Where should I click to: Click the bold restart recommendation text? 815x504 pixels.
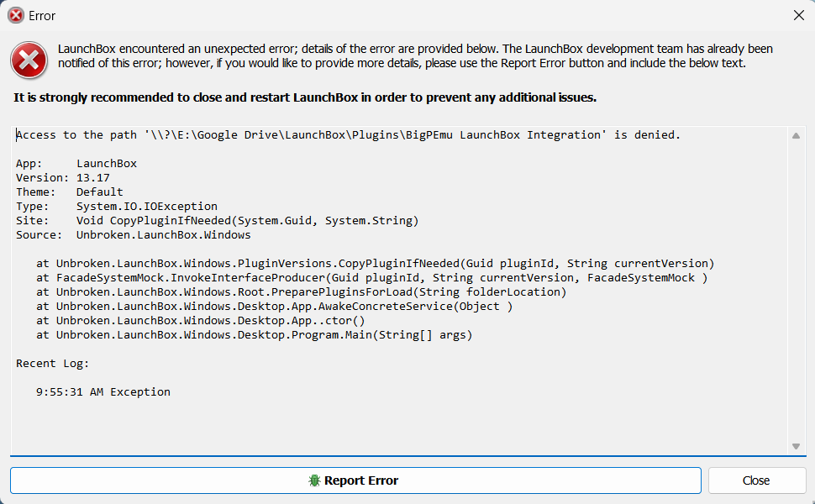[x=305, y=97]
